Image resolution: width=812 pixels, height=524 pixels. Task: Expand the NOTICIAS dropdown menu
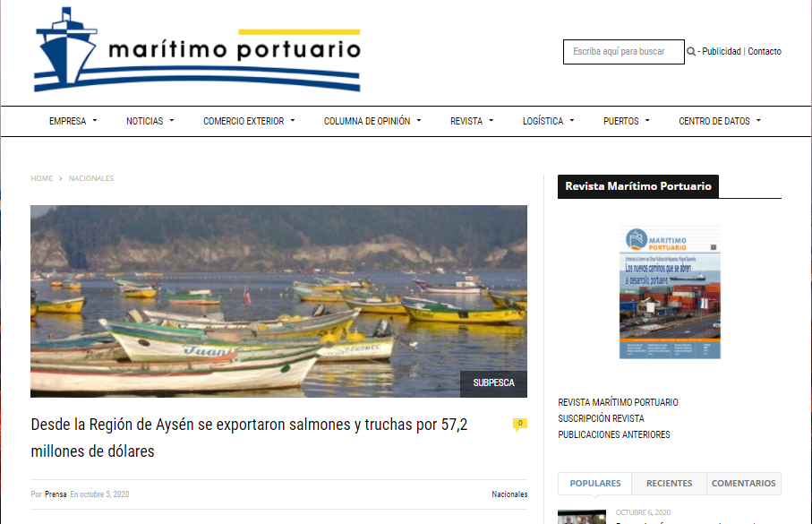click(x=150, y=121)
